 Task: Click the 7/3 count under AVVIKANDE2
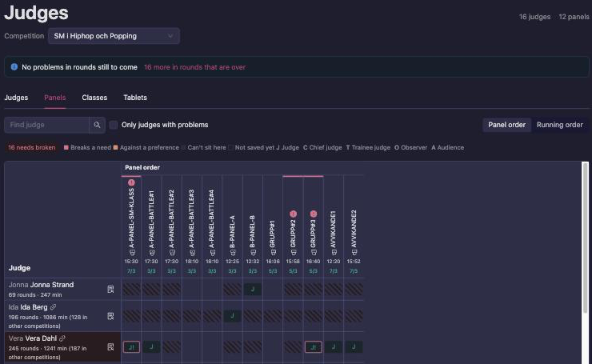tap(354, 271)
